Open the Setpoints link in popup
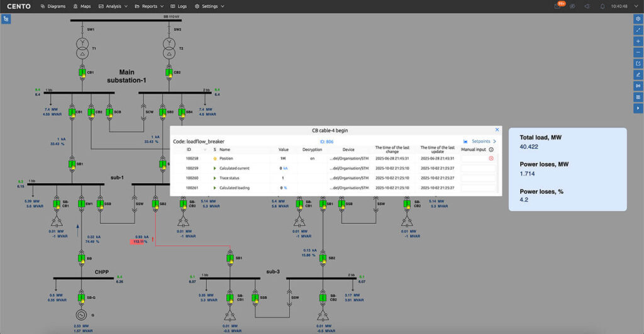This screenshot has height=334, width=644. (479, 142)
